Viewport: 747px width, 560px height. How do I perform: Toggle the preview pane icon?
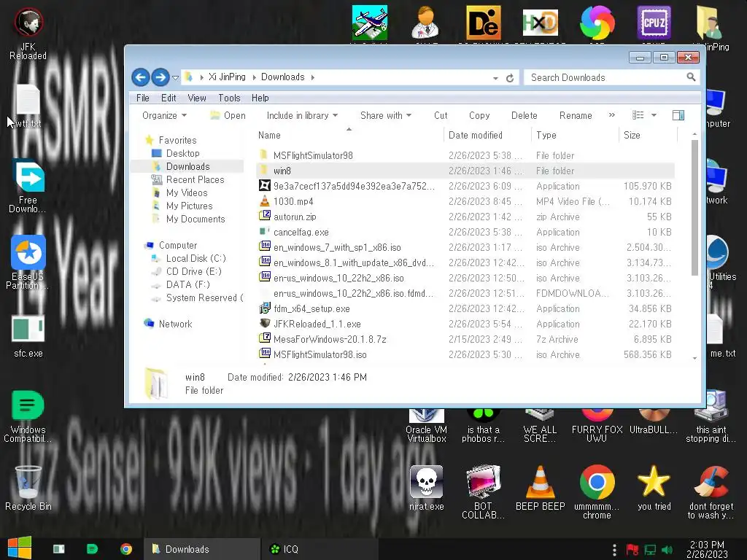[678, 115]
